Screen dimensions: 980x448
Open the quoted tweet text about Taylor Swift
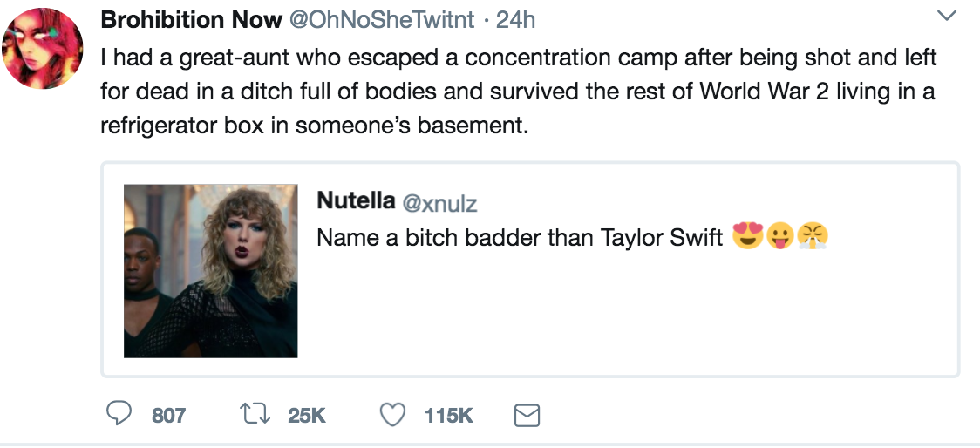point(520,238)
